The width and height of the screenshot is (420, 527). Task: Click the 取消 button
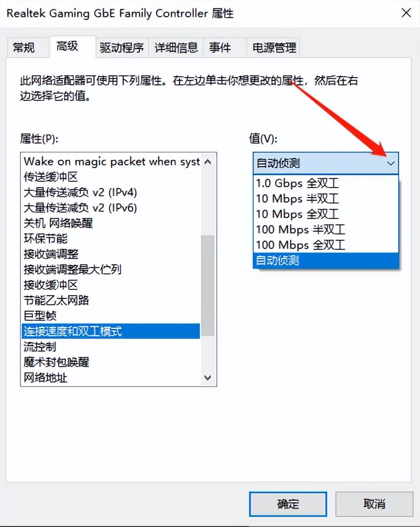[x=374, y=504]
